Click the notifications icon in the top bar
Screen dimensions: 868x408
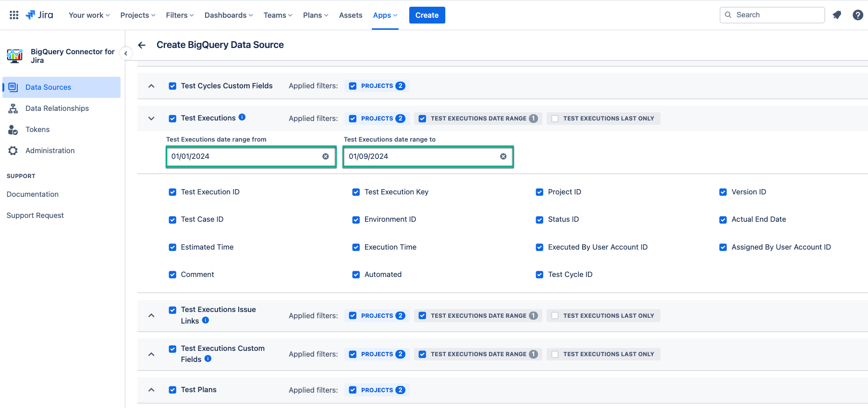[x=837, y=15]
